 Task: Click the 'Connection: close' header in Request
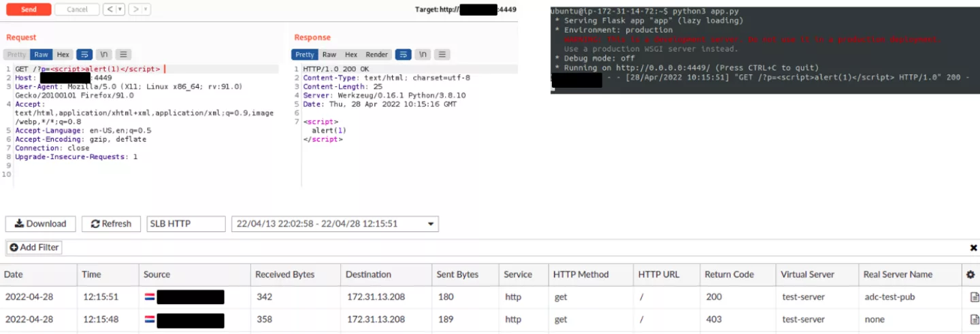pos(52,148)
